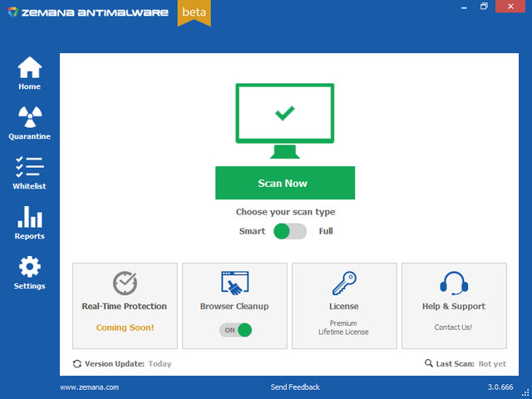
Task: Click the Real-Time Protection clock icon
Action: pyautogui.click(x=125, y=283)
